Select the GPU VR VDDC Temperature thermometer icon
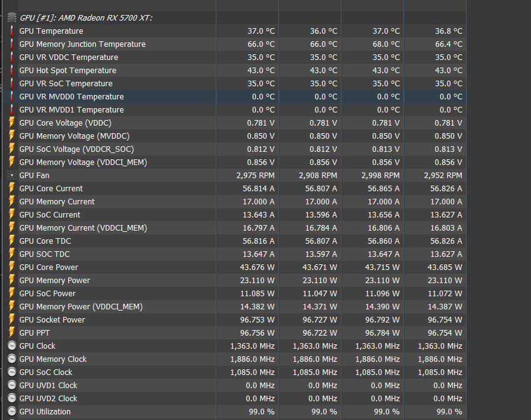This screenshot has height=420, width=531. point(12,57)
